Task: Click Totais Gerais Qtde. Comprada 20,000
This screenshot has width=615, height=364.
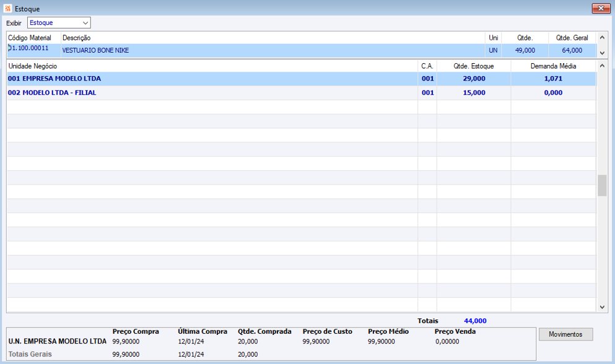Action: [248, 354]
